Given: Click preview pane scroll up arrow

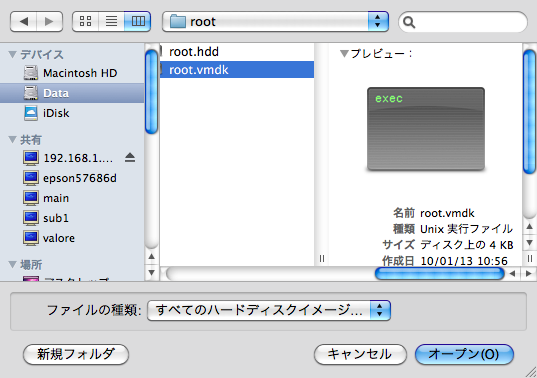Looking at the screenshot, I should click(x=529, y=226).
